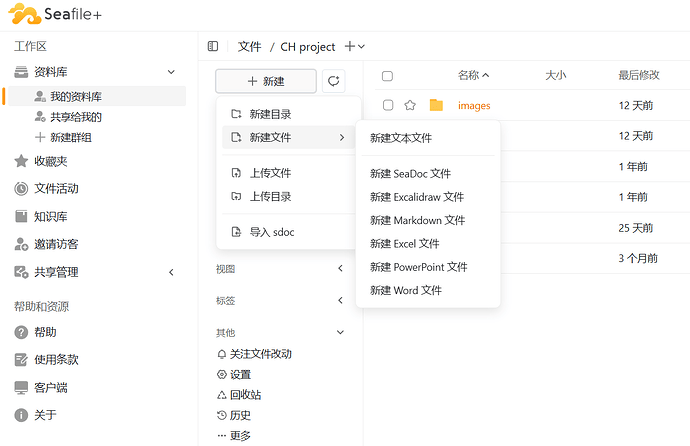
Task: Click the 上传目录 upload folder icon
Action: tap(236, 196)
